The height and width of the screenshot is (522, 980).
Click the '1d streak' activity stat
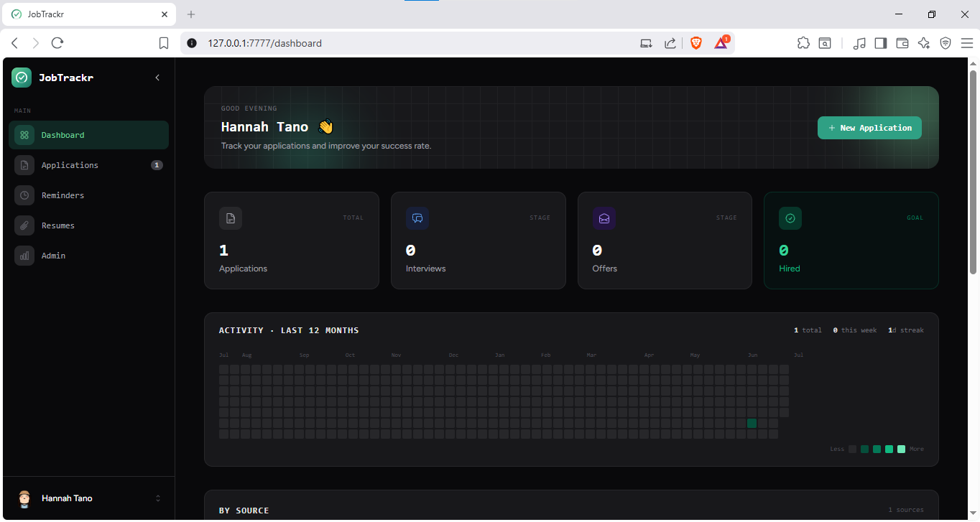point(906,330)
